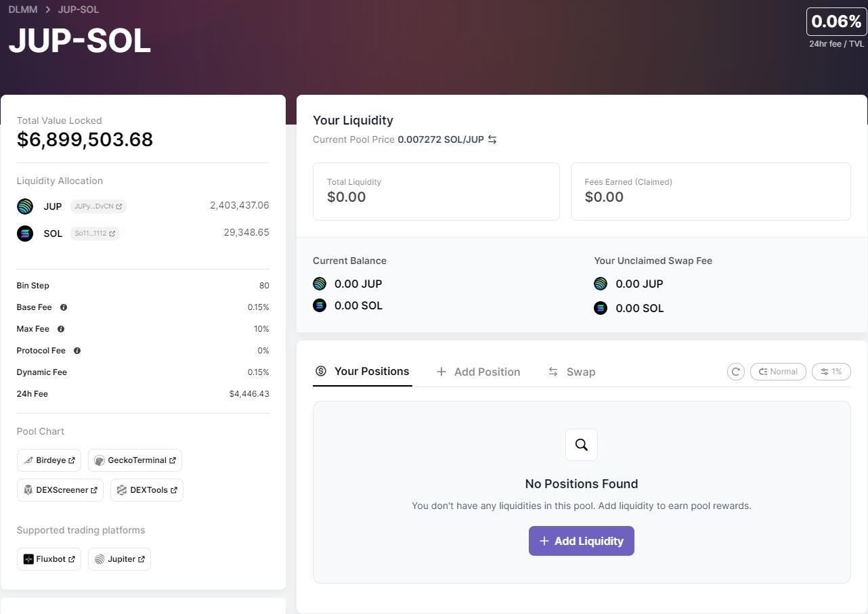Screen dimensions: 868x614
Task: Switch to the Add Position tab
Action: click(479, 372)
